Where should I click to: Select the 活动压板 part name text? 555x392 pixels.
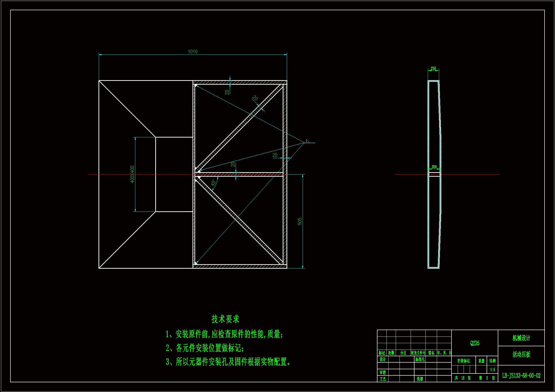coord(521,355)
